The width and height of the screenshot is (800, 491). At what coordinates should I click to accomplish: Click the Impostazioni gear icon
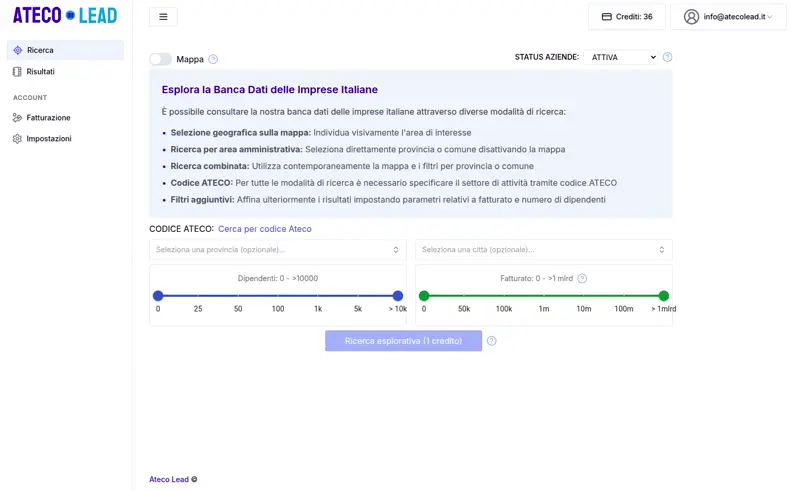(x=17, y=139)
